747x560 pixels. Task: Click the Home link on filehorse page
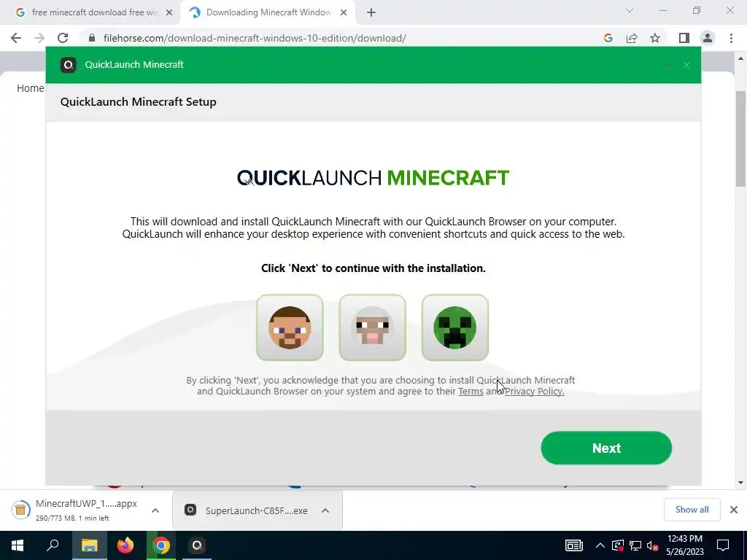(x=31, y=88)
